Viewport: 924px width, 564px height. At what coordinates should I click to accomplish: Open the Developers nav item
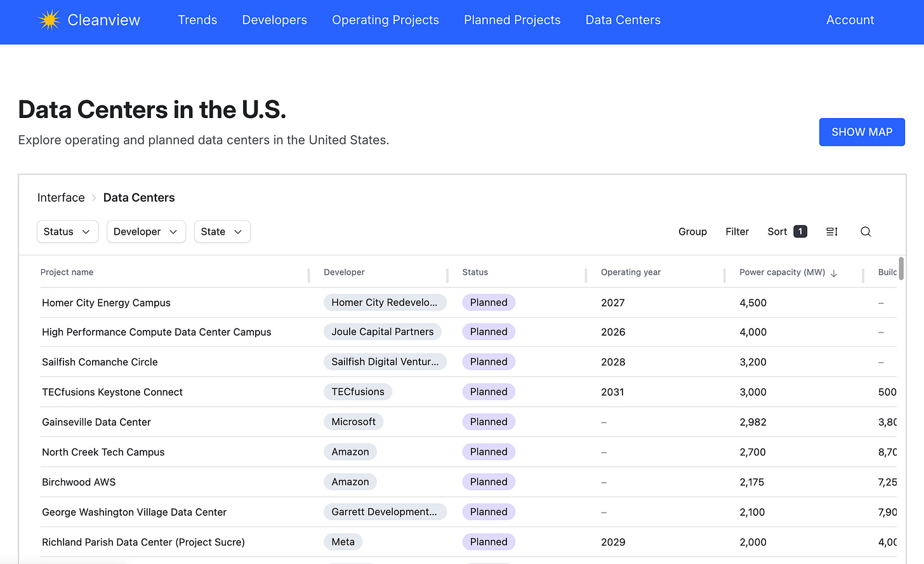click(x=275, y=20)
